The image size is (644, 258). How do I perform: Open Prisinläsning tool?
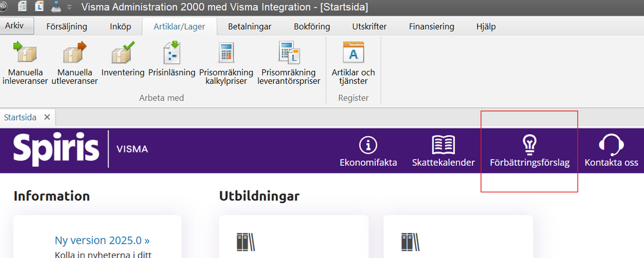(x=171, y=59)
